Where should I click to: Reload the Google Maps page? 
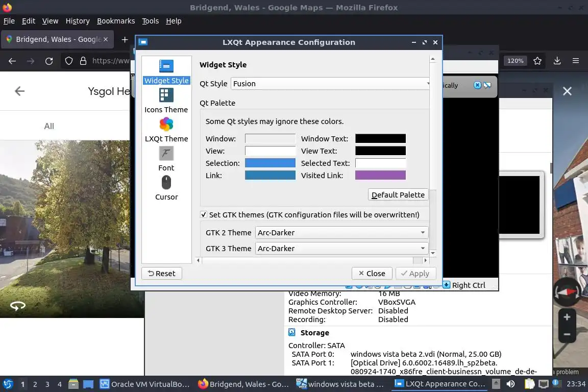[49, 61]
